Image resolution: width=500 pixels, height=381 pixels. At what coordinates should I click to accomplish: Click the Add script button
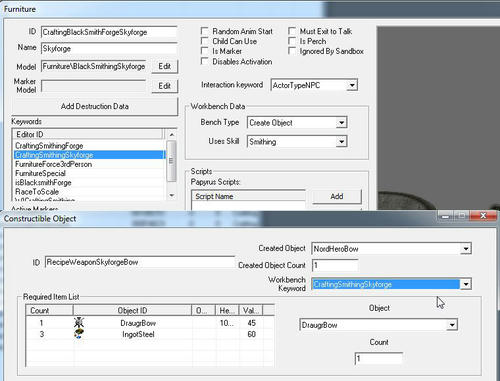click(x=337, y=196)
